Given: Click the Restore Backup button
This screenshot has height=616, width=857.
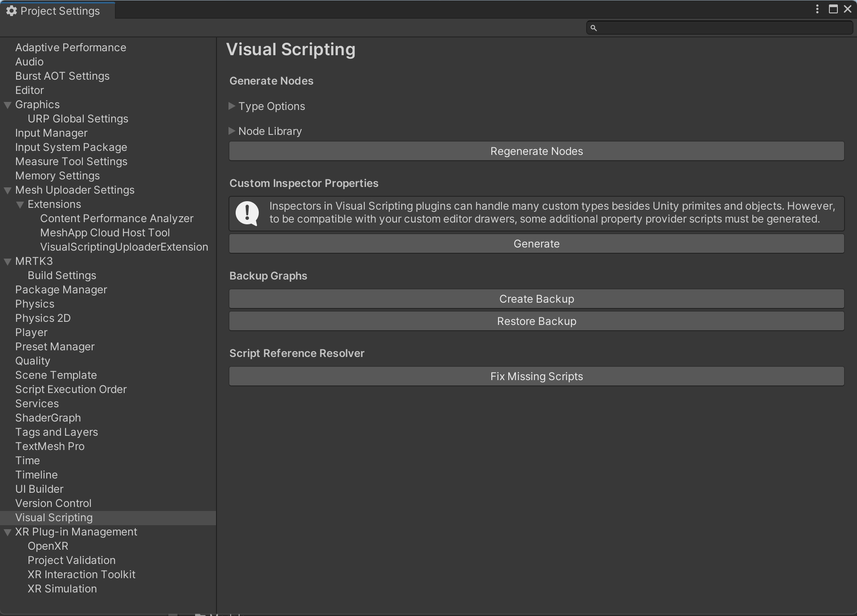Looking at the screenshot, I should [536, 321].
